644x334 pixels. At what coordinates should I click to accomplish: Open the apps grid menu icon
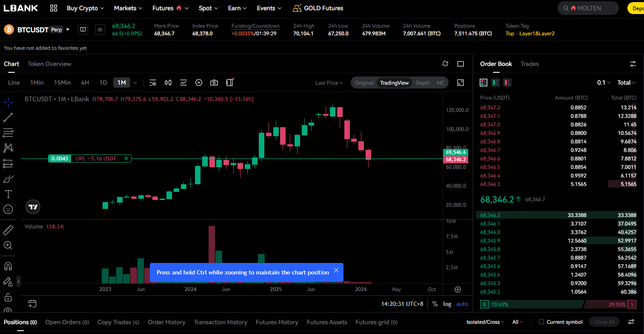(54, 8)
